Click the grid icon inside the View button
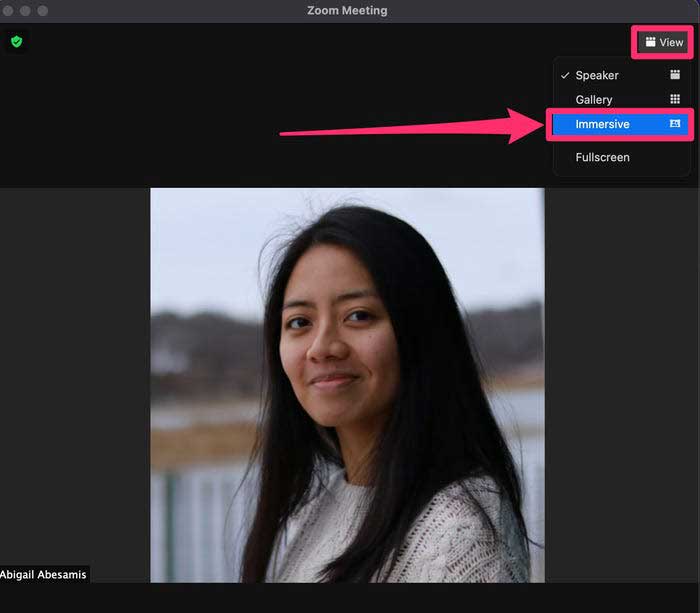Screen dimensions: 700x613 click(651, 42)
